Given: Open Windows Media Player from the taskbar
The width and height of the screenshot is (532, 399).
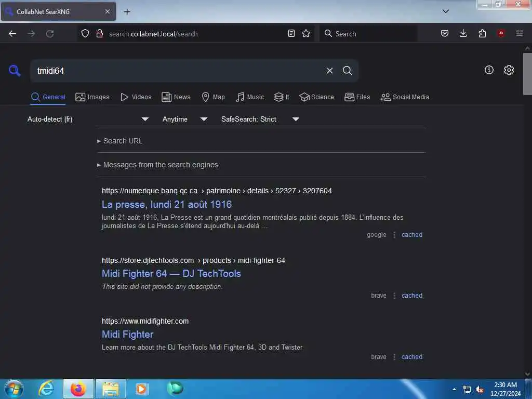Looking at the screenshot, I should (142, 389).
